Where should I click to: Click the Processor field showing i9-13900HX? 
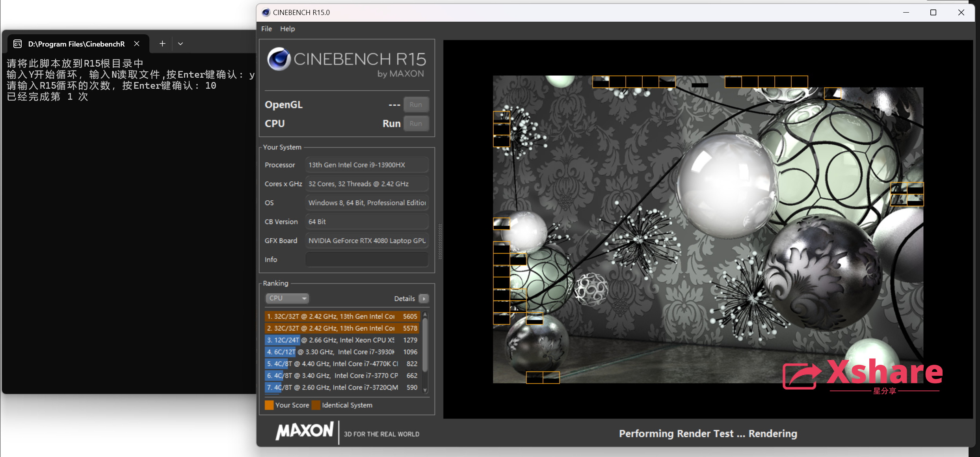[x=367, y=165]
